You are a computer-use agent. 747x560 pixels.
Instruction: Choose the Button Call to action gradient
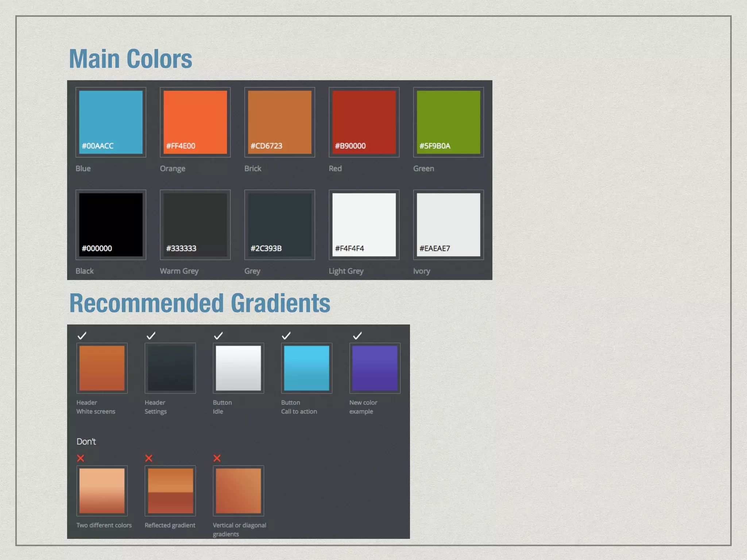point(307,368)
